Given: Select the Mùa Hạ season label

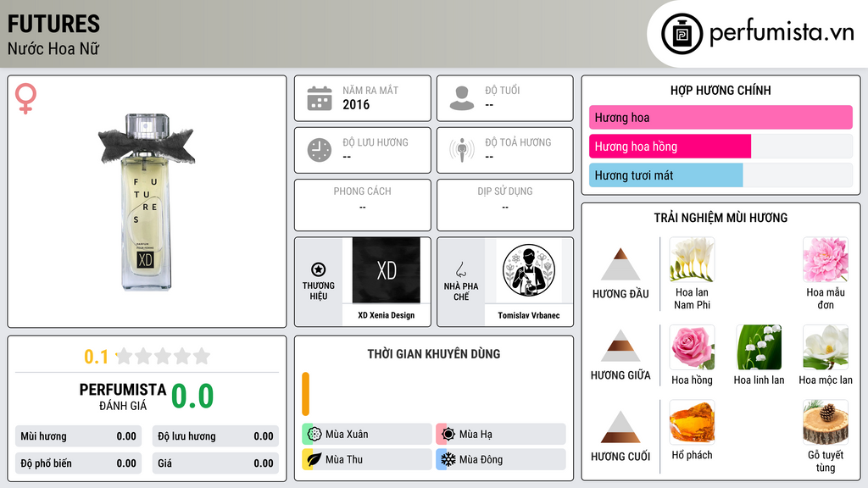Looking at the screenshot, I should pos(476,435).
